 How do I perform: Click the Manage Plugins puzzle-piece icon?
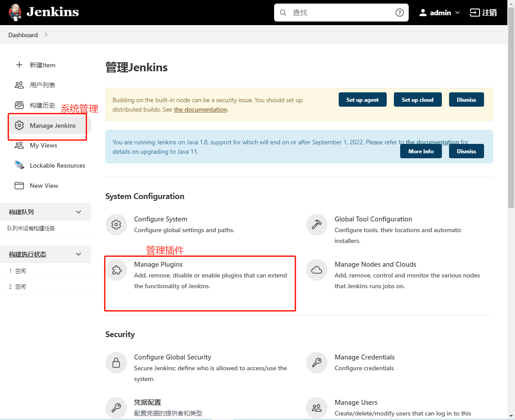point(116,270)
